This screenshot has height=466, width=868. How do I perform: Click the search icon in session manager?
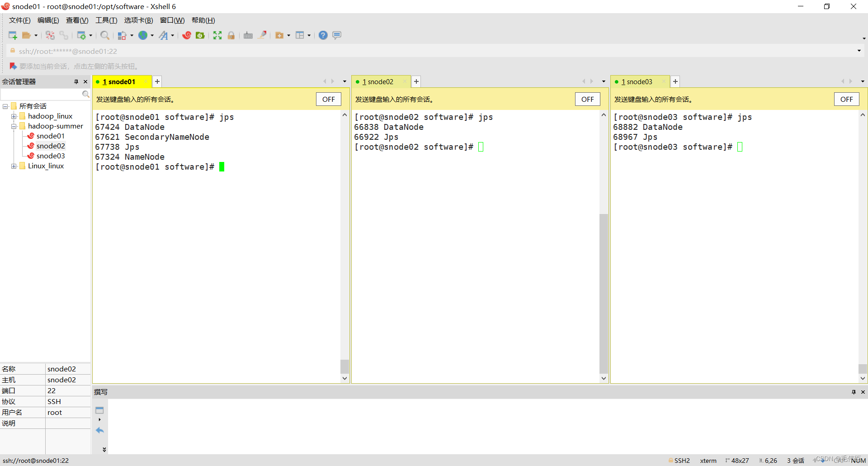[x=85, y=94]
